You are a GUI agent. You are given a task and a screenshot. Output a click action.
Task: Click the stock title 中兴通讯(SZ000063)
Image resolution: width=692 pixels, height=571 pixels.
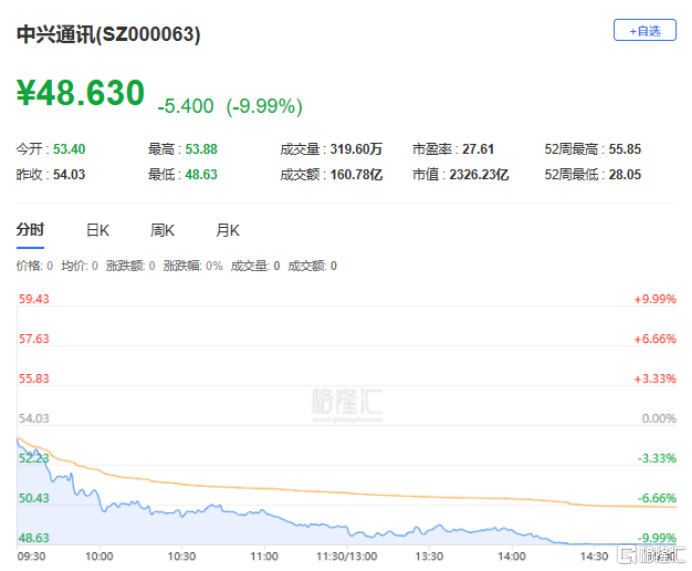(x=109, y=34)
